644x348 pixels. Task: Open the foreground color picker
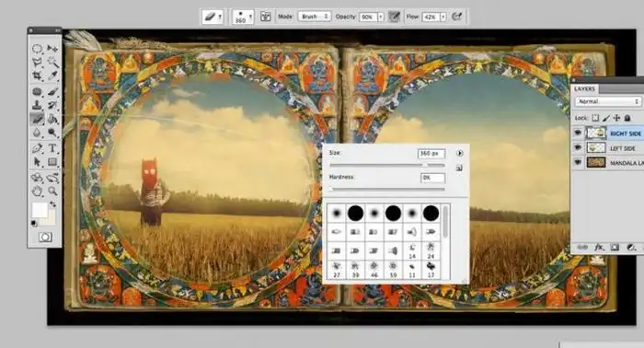pyautogui.click(x=40, y=210)
